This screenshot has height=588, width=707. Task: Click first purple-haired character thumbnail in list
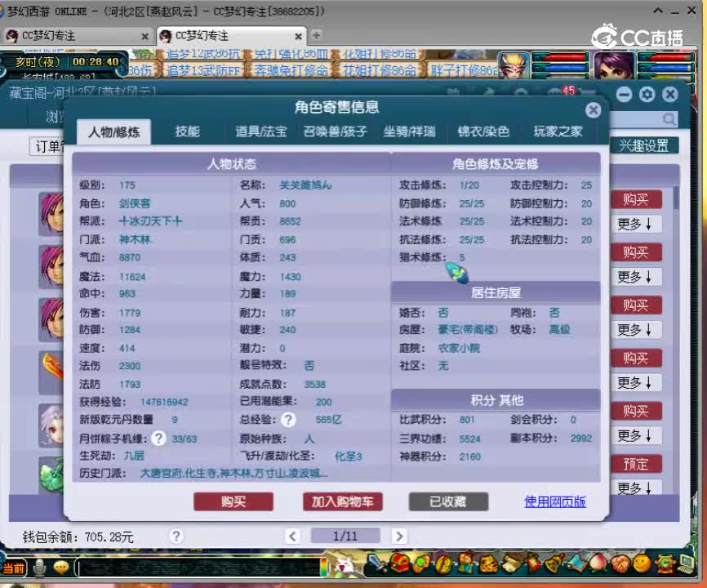51,213
